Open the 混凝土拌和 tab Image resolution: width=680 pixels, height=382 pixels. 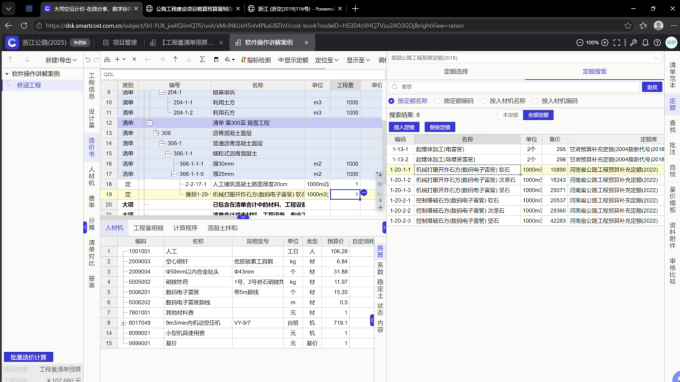pyautogui.click(x=222, y=228)
